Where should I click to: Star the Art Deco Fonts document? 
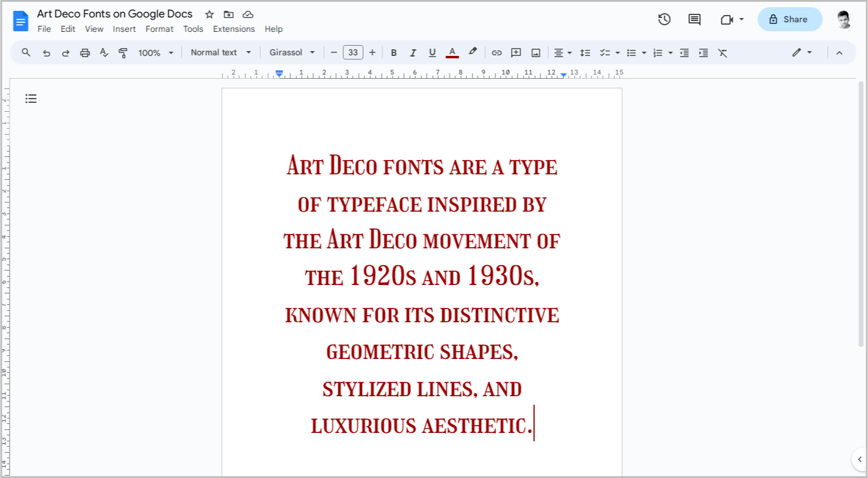pos(209,14)
